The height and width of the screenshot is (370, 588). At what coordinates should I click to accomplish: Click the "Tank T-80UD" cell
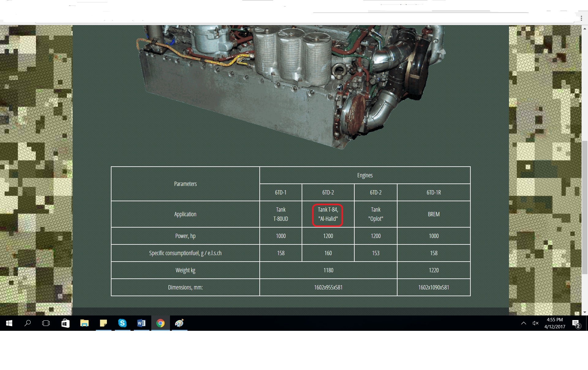pyautogui.click(x=281, y=214)
